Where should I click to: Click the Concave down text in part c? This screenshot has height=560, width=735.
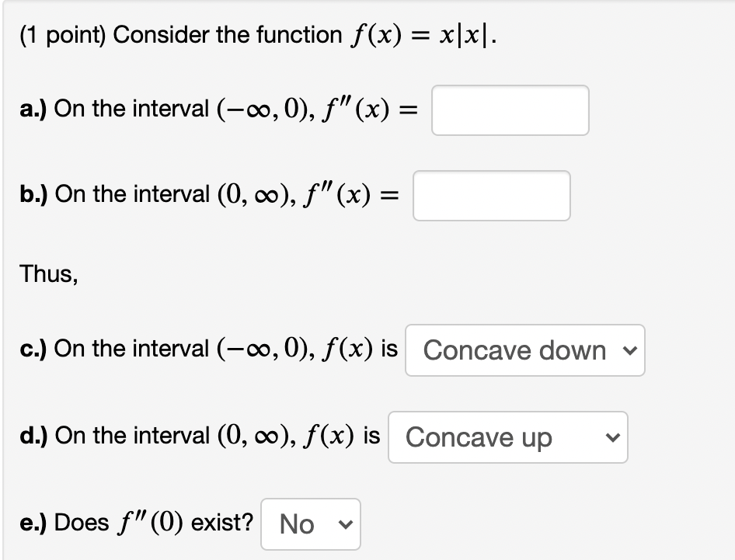tap(514, 350)
